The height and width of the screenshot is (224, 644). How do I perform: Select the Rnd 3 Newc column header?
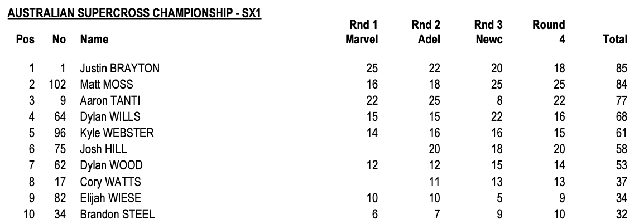coord(489,32)
